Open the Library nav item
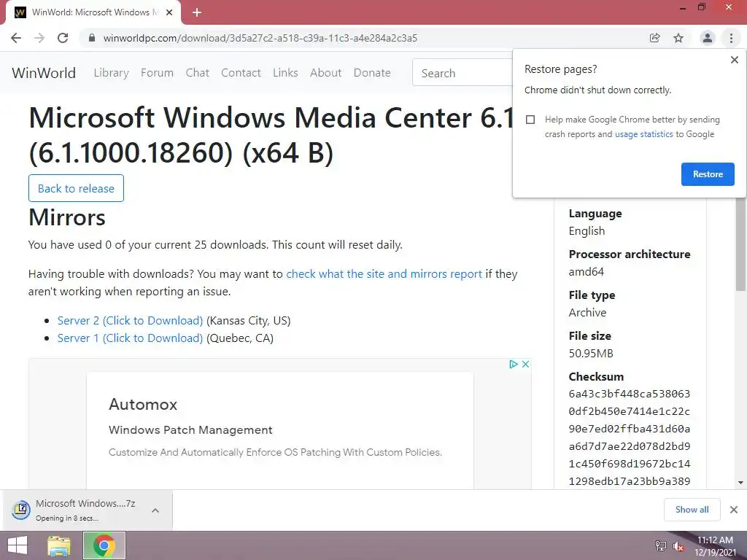Image resolution: width=747 pixels, height=560 pixels. click(x=111, y=73)
